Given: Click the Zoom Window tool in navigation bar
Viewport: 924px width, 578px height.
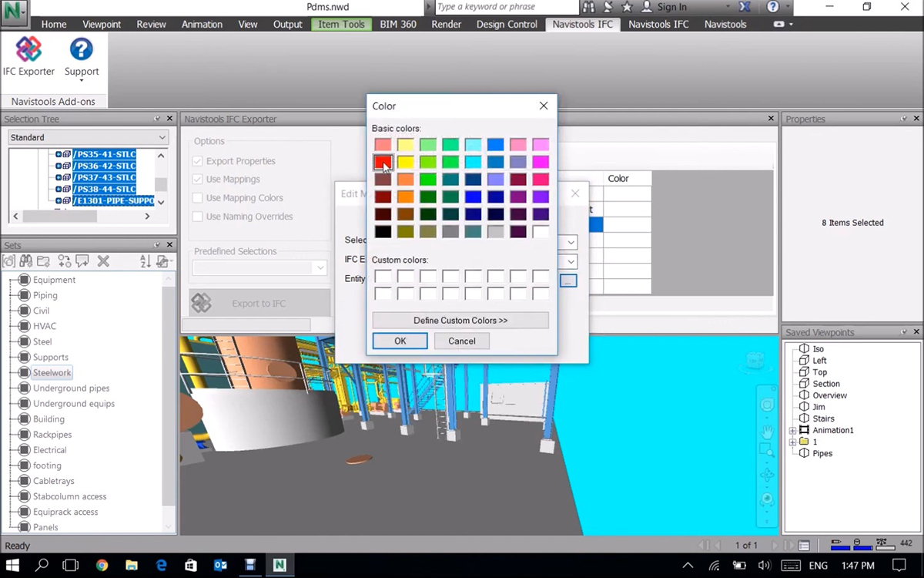Looking at the screenshot, I should coord(767,449).
